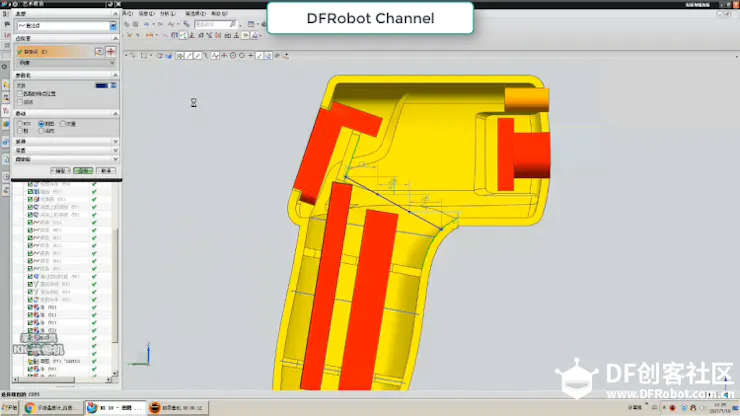The width and height of the screenshot is (740, 416).
Task: Click the Windows Start button
Action: point(9,408)
